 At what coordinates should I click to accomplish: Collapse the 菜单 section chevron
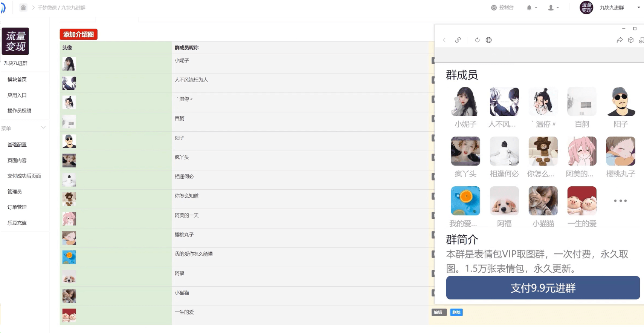click(x=43, y=127)
